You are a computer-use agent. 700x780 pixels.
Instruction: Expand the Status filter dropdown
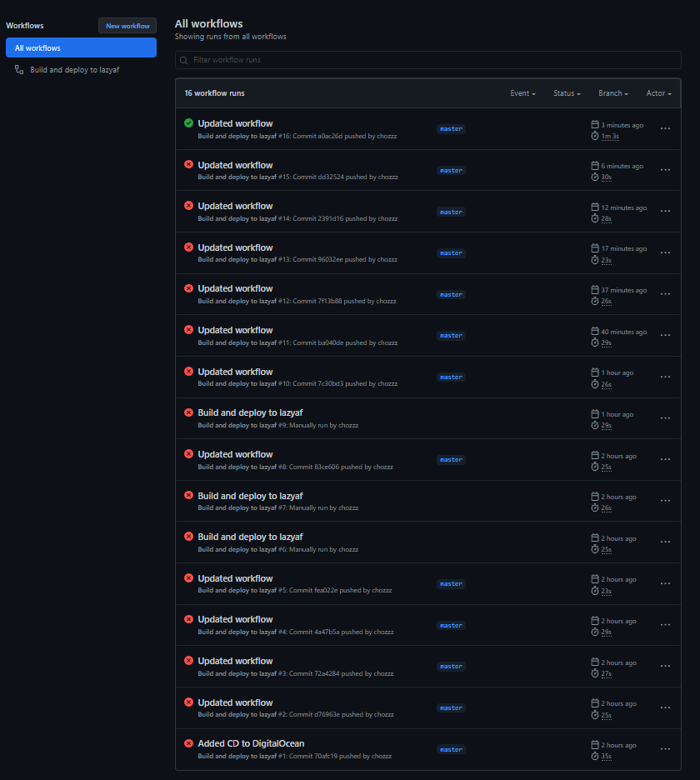(567, 93)
